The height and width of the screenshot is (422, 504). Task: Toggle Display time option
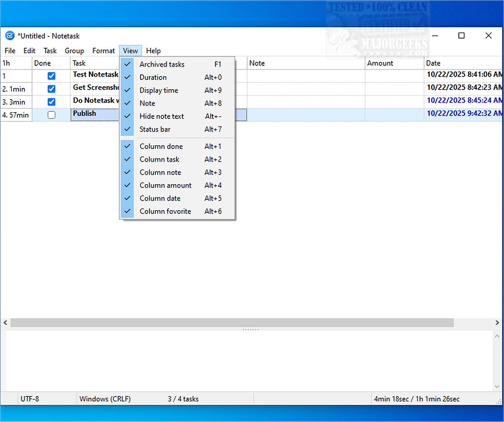(x=177, y=90)
